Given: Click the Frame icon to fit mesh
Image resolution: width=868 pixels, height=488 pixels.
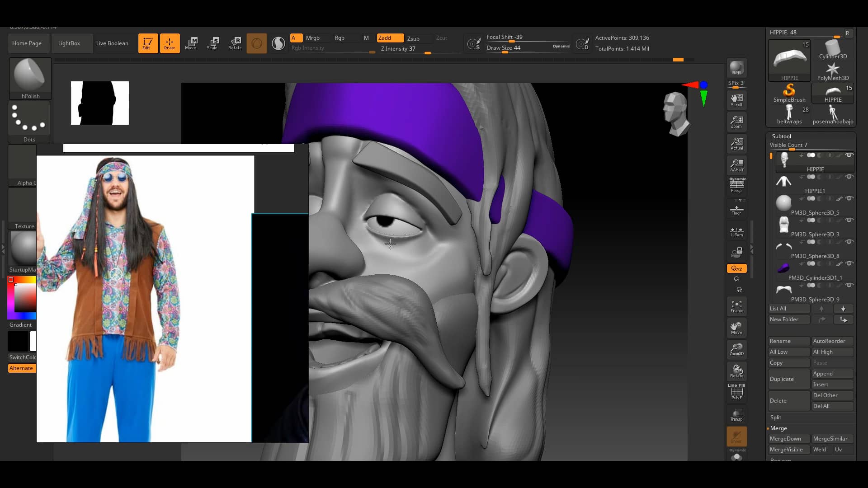Looking at the screenshot, I should 736,306.
